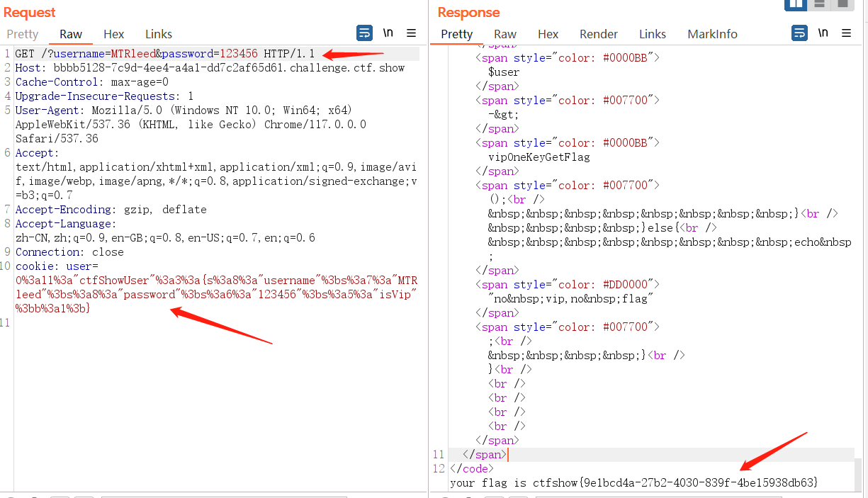Switch Response view to the Raw tab

tap(505, 34)
